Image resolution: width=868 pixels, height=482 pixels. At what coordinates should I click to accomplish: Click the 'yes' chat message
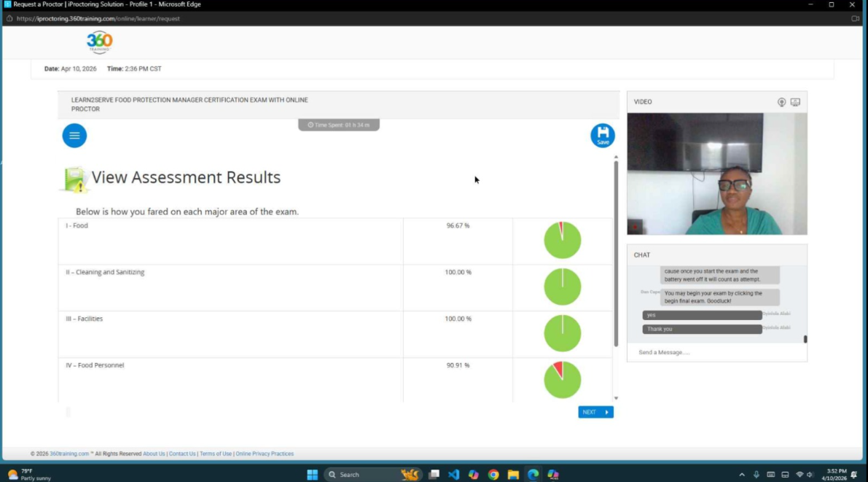(702, 315)
